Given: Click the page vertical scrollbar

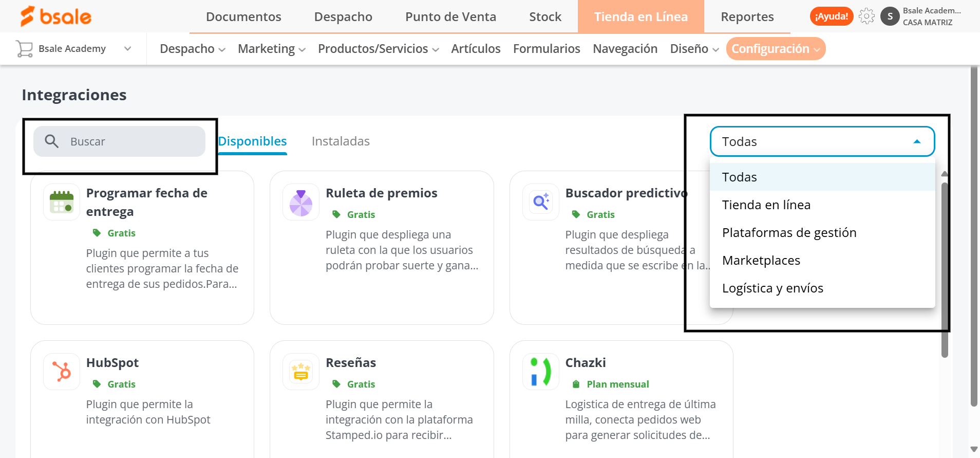Looking at the screenshot, I should (x=974, y=236).
